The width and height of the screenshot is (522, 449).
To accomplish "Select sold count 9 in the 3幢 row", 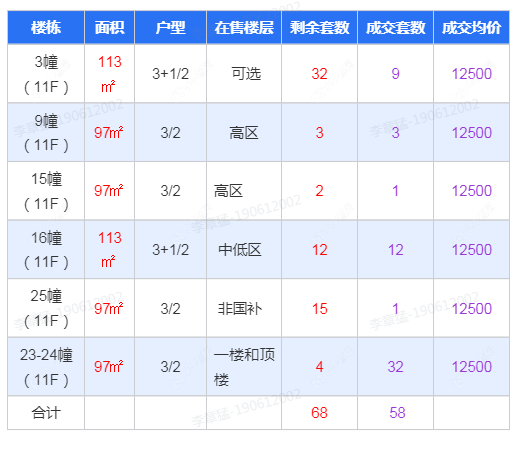I will click(395, 74).
